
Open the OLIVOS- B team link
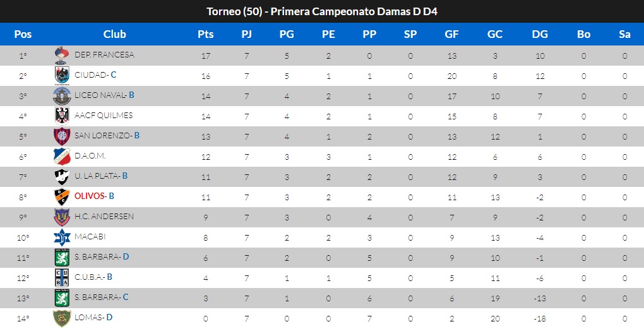click(x=94, y=196)
